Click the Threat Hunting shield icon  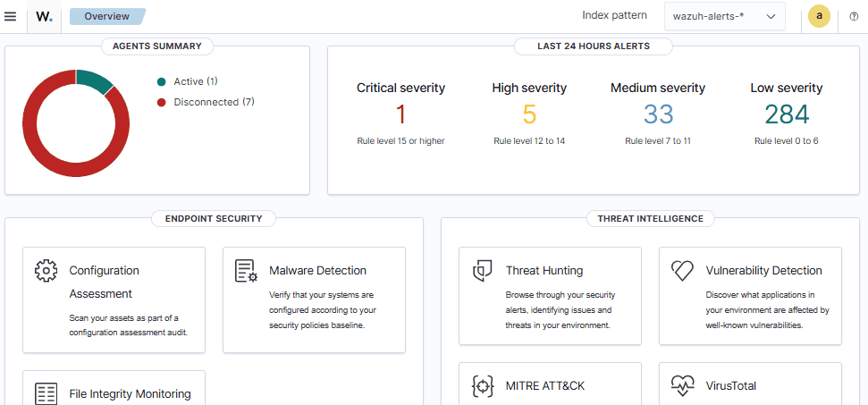coord(483,271)
